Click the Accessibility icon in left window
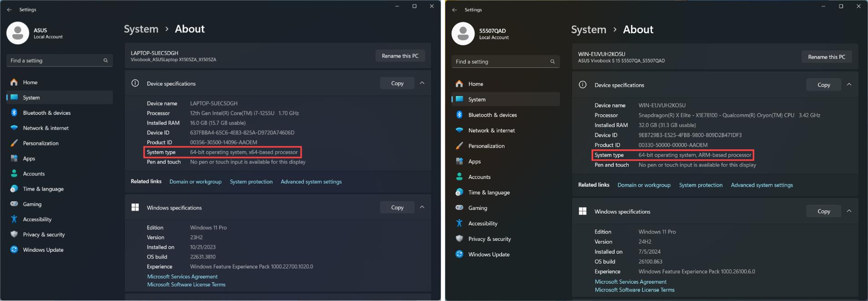The image size is (868, 301). tap(14, 219)
